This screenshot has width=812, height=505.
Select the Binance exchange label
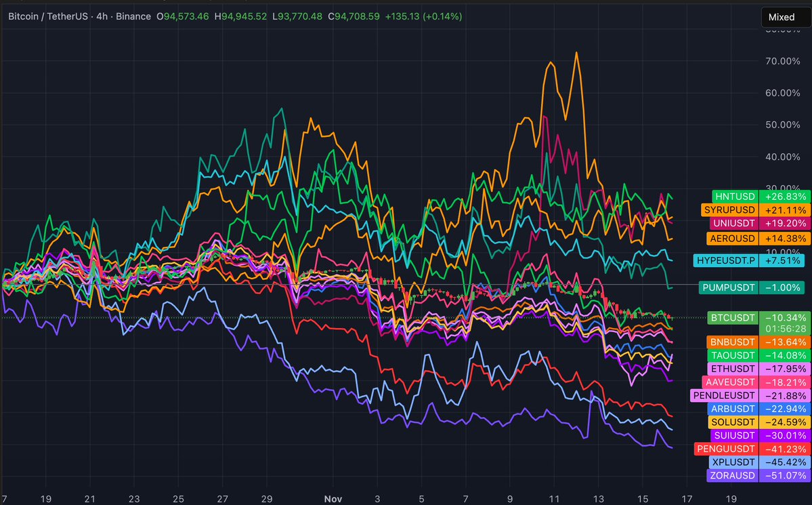pyautogui.click(x=133, y=16)
